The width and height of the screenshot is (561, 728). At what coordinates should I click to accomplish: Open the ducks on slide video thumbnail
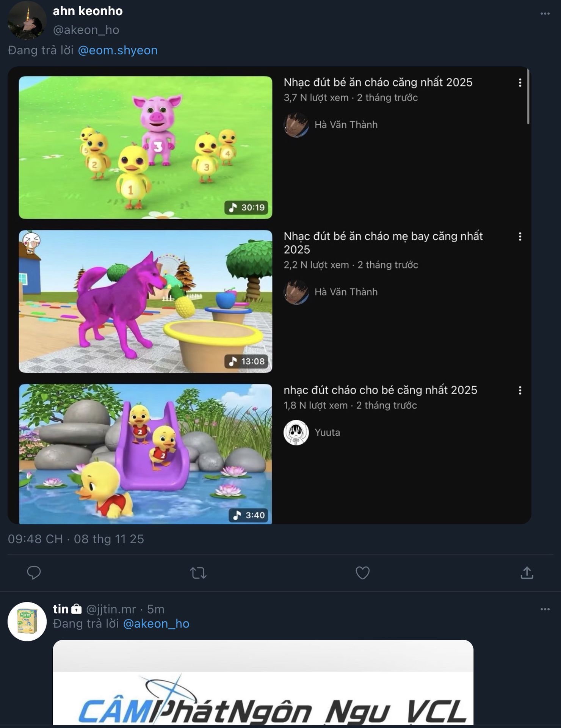146,454
